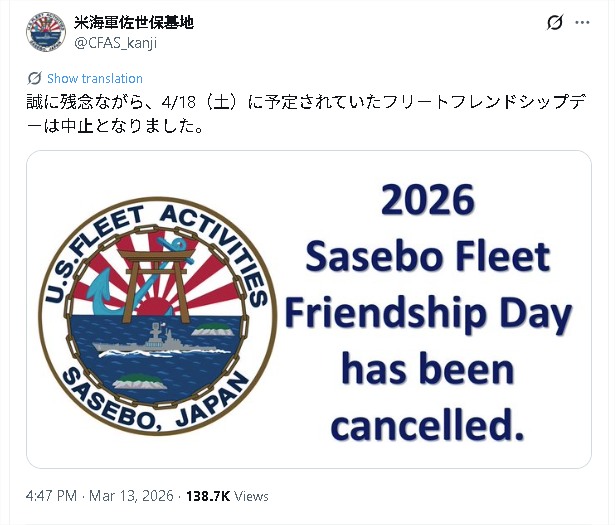The width and height of the screenshot is (615, 525).
Task: View the 138.7K Views analytics
Action: (x=227, y=496)
